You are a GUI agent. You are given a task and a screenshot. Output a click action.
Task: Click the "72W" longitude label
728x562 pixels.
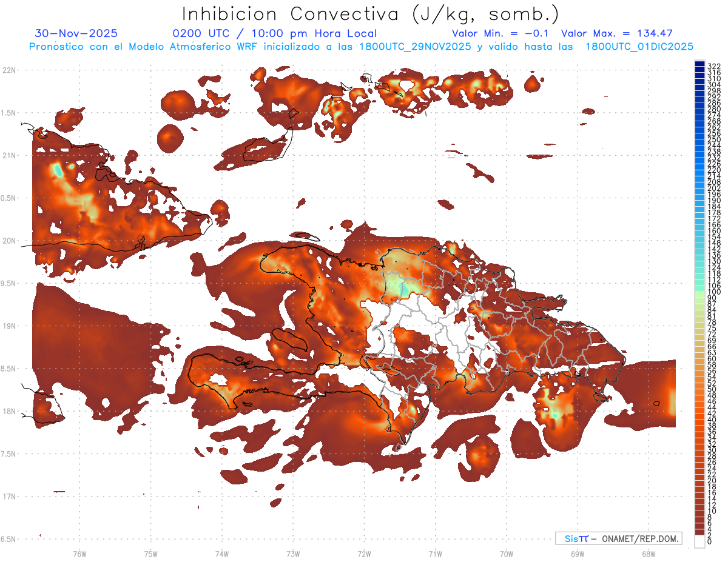(364, 554)
